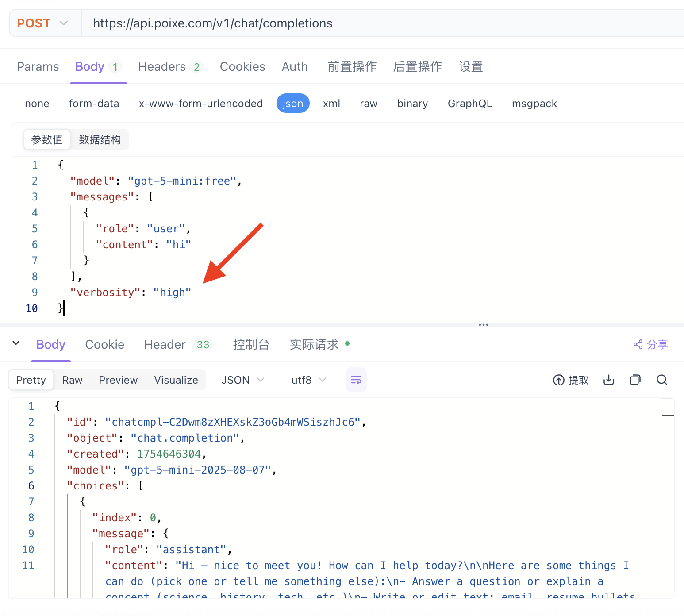
Task: Switch to 数据结构 view
Action: coord(100,140)
